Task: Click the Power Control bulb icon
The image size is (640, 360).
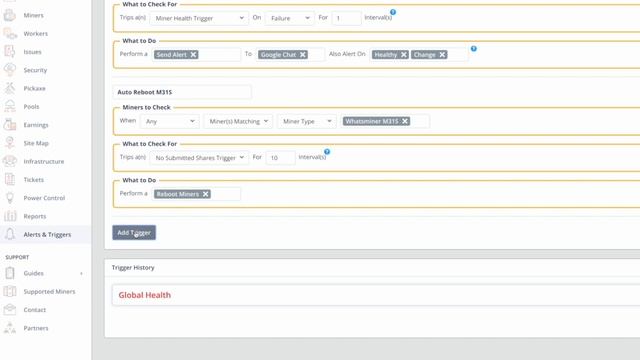Action: tap(9, 198)
